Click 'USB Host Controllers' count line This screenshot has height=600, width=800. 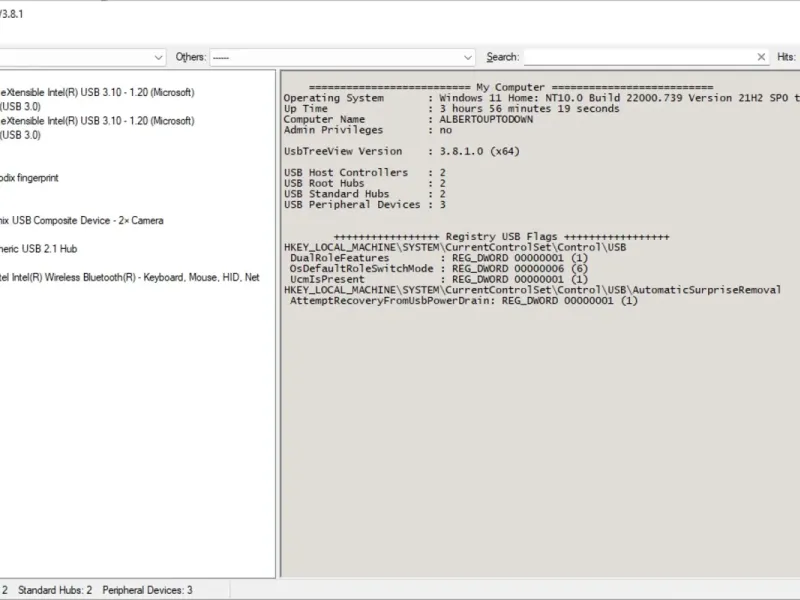point(365,173)
